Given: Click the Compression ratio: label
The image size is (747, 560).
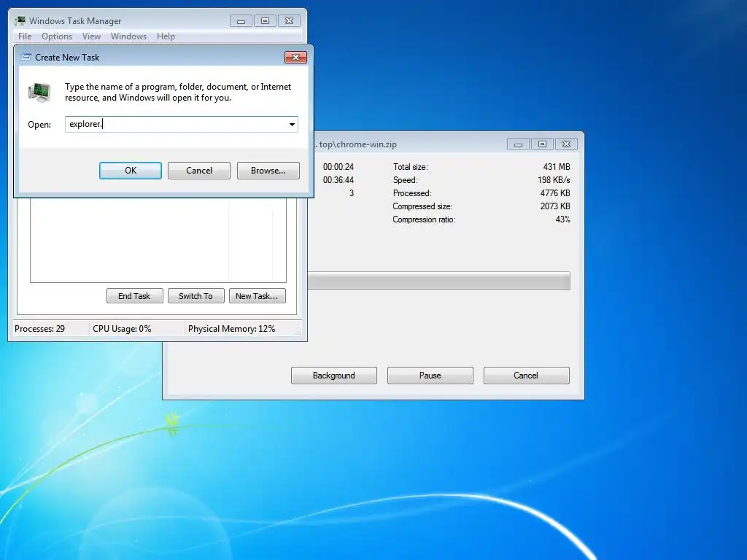Looking at the screenshot, I should (x=424, y=219).
